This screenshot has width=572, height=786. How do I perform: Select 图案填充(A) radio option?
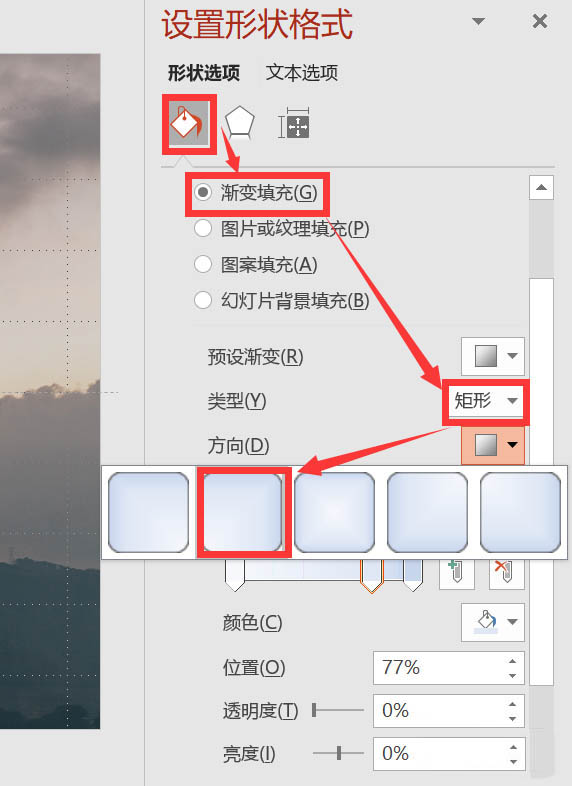click(256, 265)
